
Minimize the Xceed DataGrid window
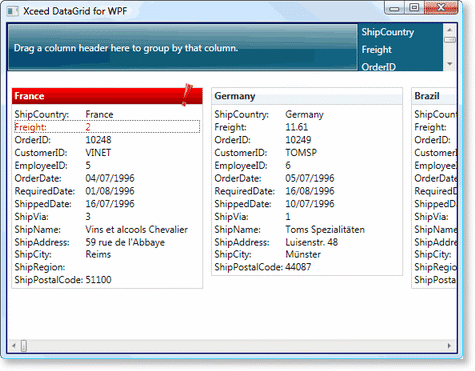pos(394,7)
